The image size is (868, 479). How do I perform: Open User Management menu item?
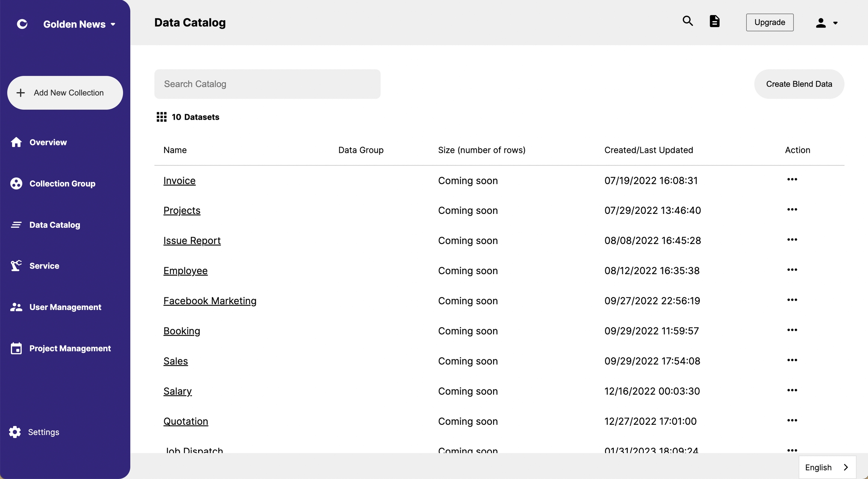(x=66, y=307)
